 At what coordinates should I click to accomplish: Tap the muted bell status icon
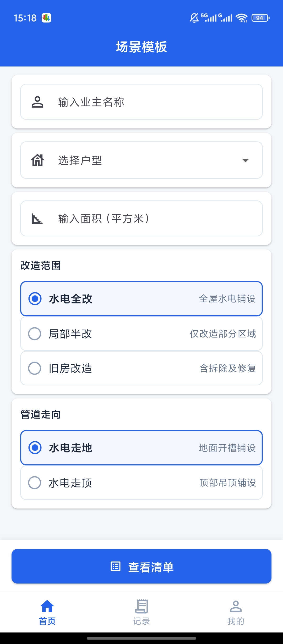pyautogui.click(x=194, y=18)
